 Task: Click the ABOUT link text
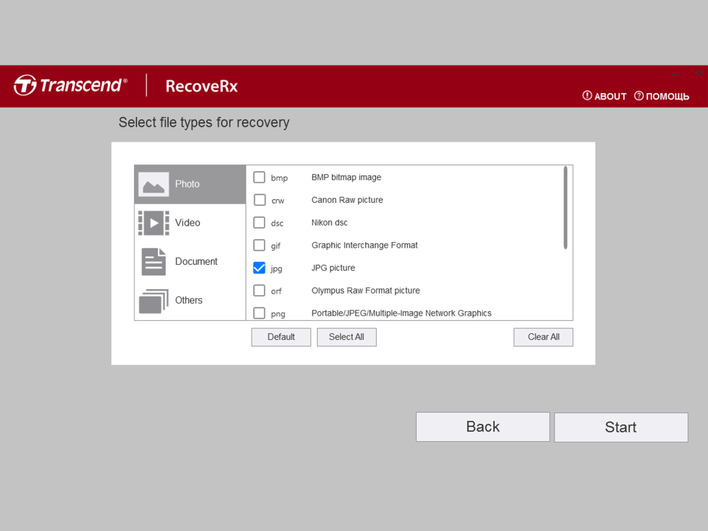pyautogui.click(x=610, y=96)
